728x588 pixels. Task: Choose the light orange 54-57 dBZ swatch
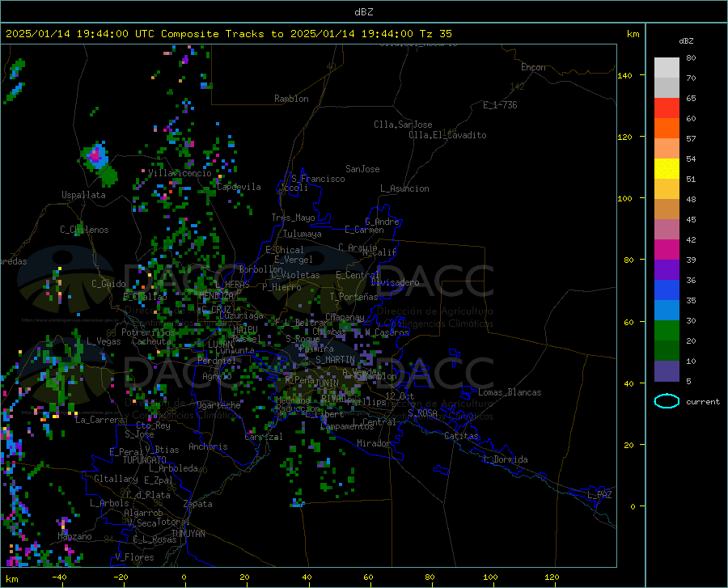tap(667, 149)
